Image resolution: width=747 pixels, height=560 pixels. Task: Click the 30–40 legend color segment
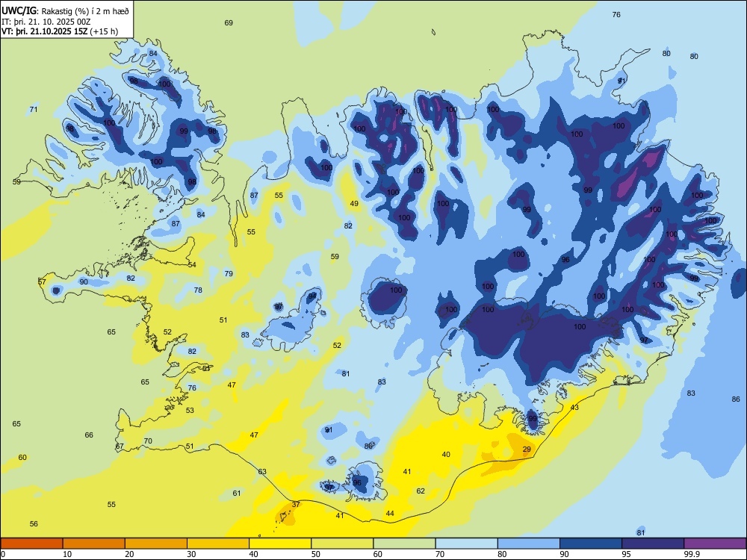(218, 544)
